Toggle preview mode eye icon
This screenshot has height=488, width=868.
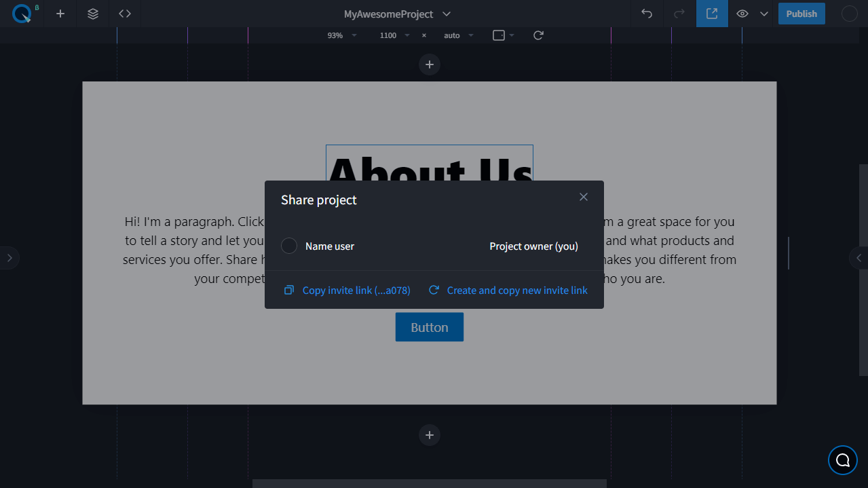click(x=742, y=14)
